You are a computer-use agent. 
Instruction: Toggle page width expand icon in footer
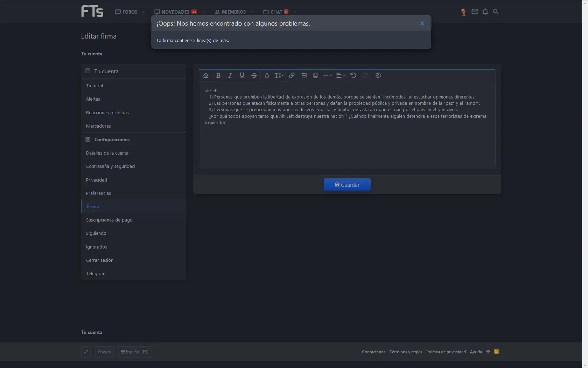[86, 352]
